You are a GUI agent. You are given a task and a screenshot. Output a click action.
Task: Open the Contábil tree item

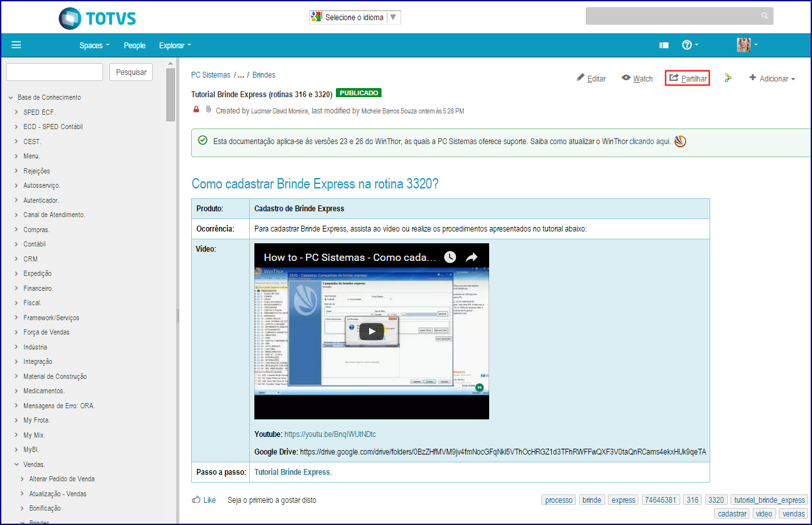pyautogui.click(x=35, y=244)
